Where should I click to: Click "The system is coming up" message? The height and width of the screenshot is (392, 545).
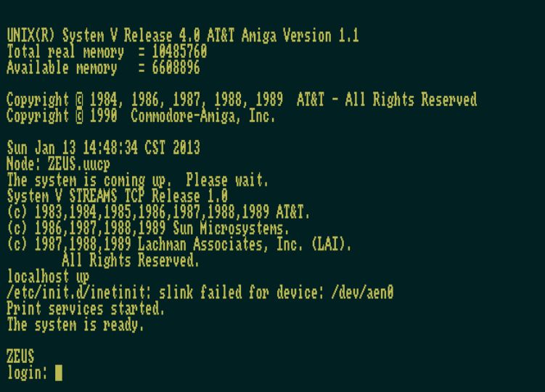pyautogui.click(x=138, y=180)
